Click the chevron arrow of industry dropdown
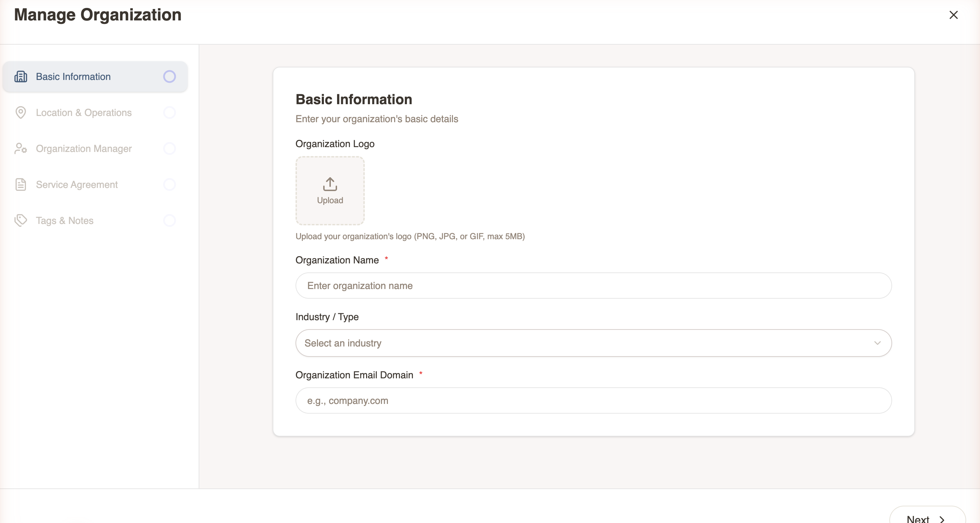The image size is (980, 523). point(877,343)
